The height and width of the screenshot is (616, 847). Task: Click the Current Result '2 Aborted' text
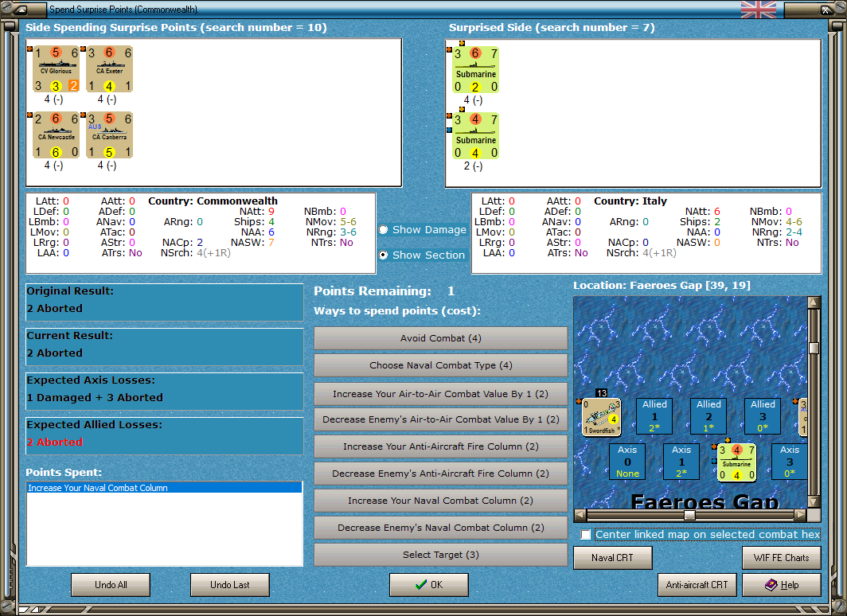55,353
